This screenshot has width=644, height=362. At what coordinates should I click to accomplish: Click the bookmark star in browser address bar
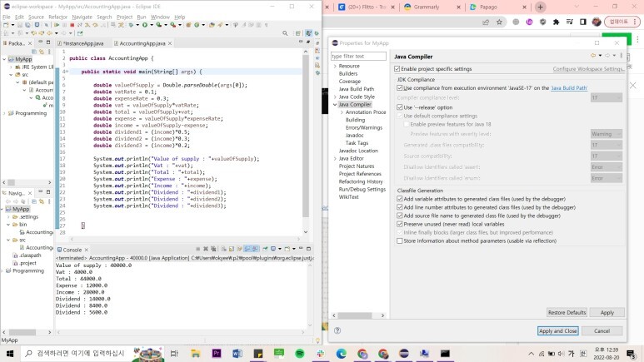pos(499,22)
